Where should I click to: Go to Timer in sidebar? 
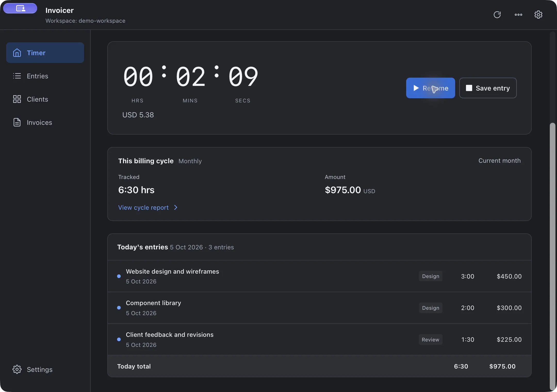(45, 53)
